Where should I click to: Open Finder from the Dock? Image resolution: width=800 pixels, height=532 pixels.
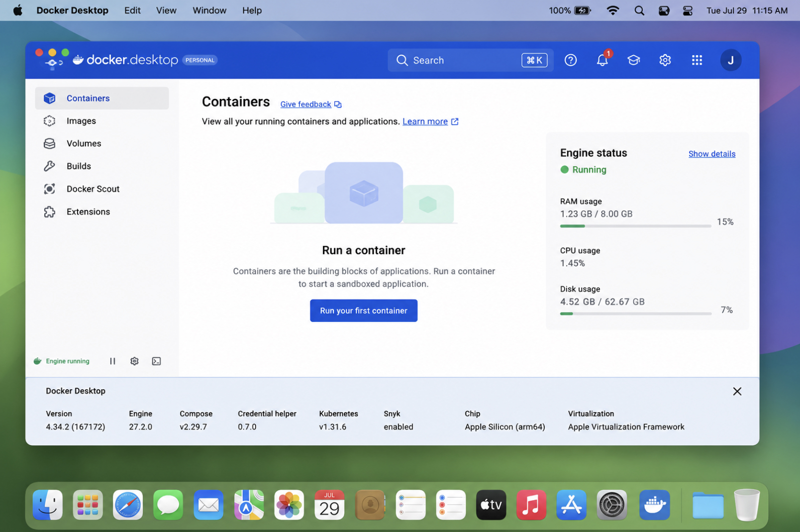coord(48,505)
